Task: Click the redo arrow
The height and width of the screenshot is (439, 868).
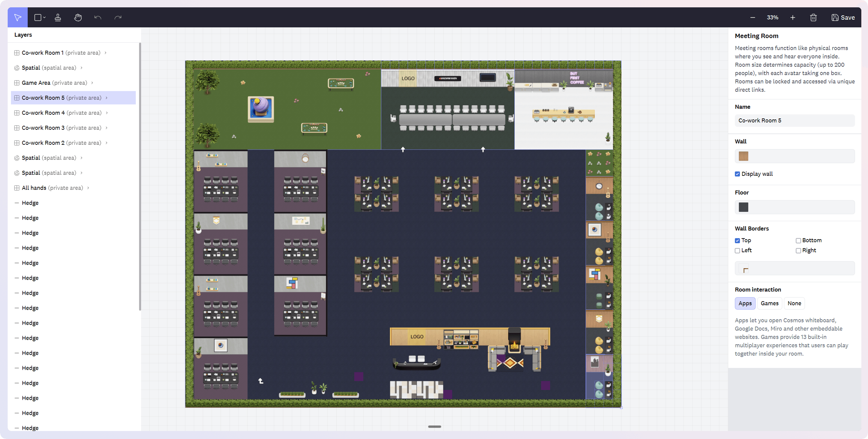Action: click(118, 18)
